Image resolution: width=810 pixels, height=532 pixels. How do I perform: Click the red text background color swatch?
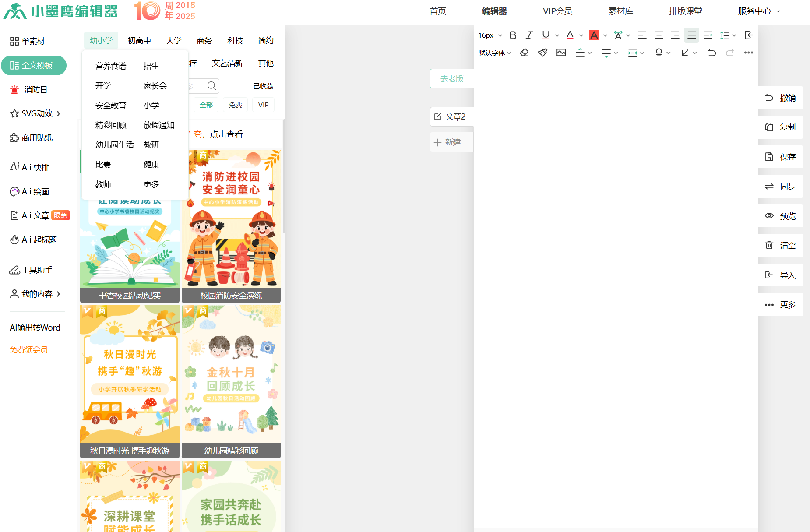(x=594, y=35)
